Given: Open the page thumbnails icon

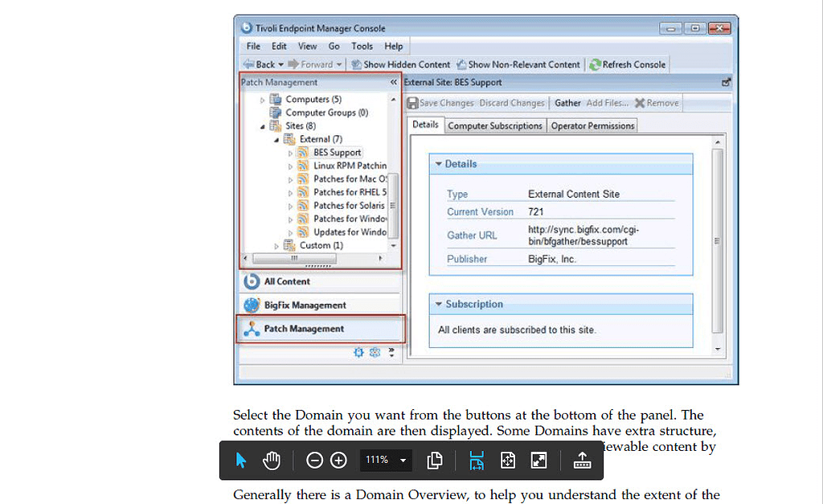Looking at the screenshot, I should pos(435,460).
